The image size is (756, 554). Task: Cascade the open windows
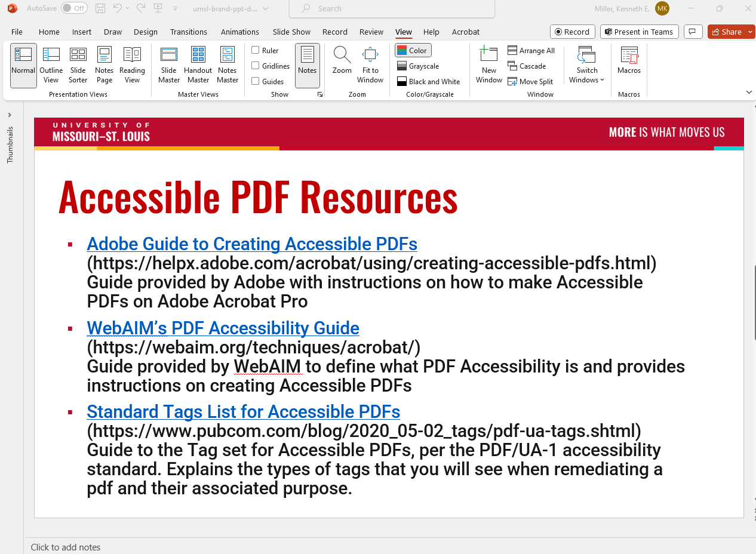pos(527,66)
